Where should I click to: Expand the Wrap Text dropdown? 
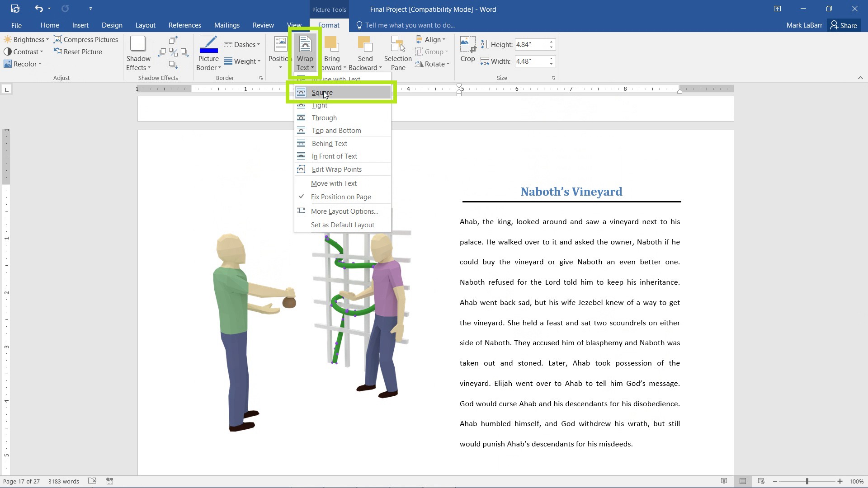click(x=305, y=53)
